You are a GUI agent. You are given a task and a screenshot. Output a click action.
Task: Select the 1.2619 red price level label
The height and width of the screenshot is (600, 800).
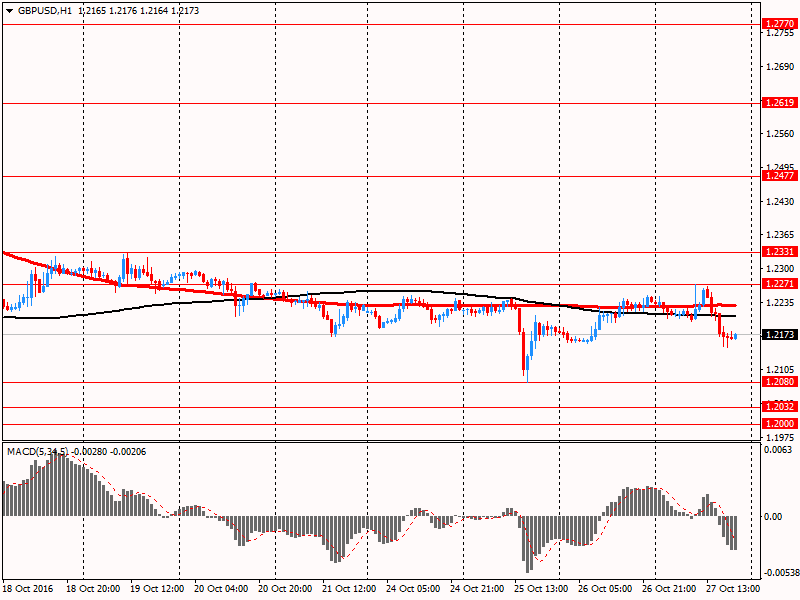(x=780, y=103)
